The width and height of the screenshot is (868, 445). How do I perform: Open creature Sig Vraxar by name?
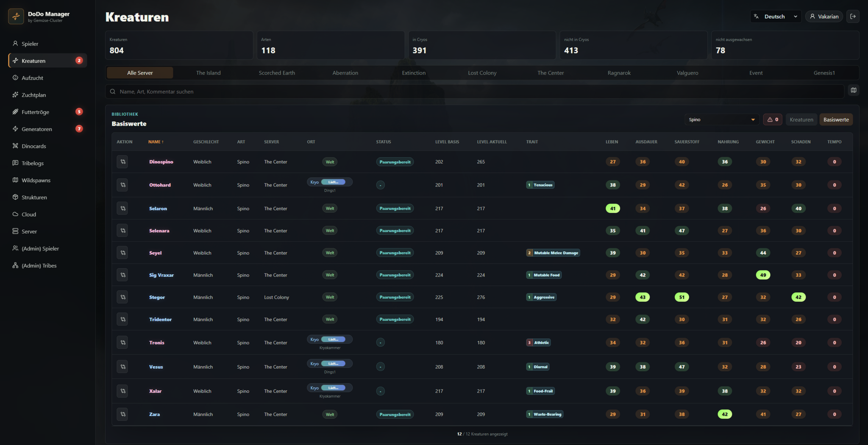click(x=161, y=275)
